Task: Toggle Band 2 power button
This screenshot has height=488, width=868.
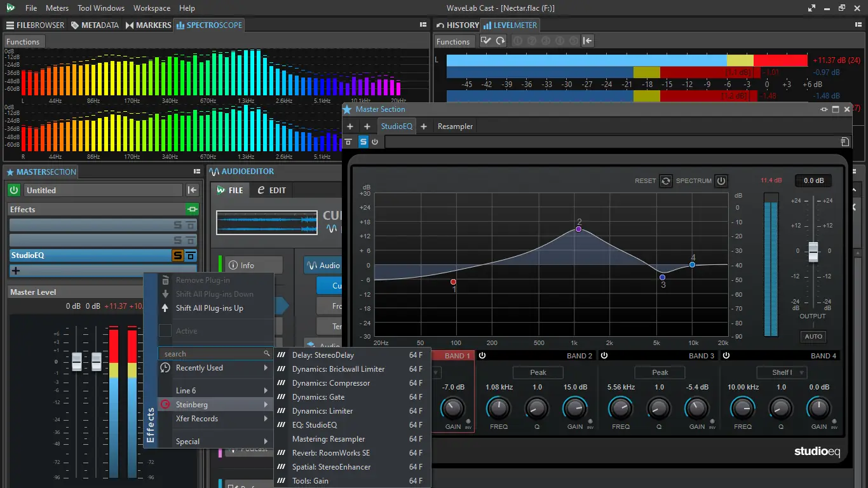Action: click(x=482, y=356)
